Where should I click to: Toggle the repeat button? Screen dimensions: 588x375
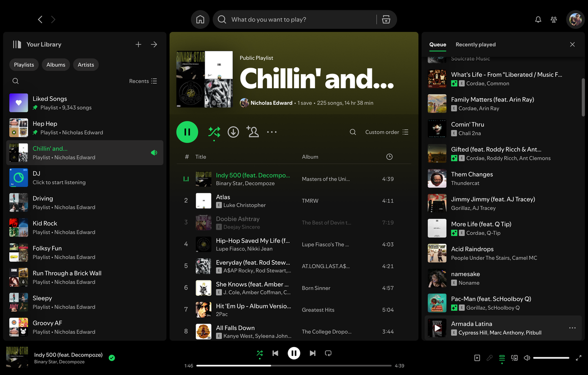click(x=328, y=353)
